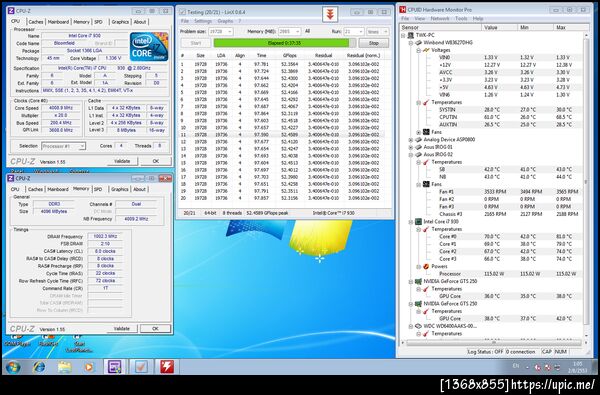Select the Chassis #3 fan row

point(510,214)
